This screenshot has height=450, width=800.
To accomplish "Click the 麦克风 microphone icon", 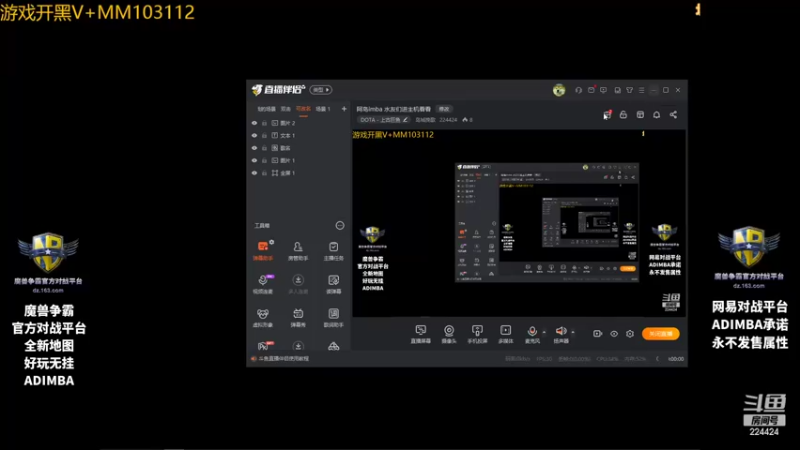I will pyautogui.click(x=532, y=331).
